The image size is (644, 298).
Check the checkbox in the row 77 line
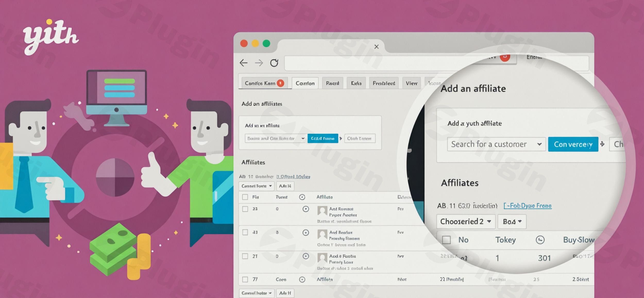tap(245, 279)
